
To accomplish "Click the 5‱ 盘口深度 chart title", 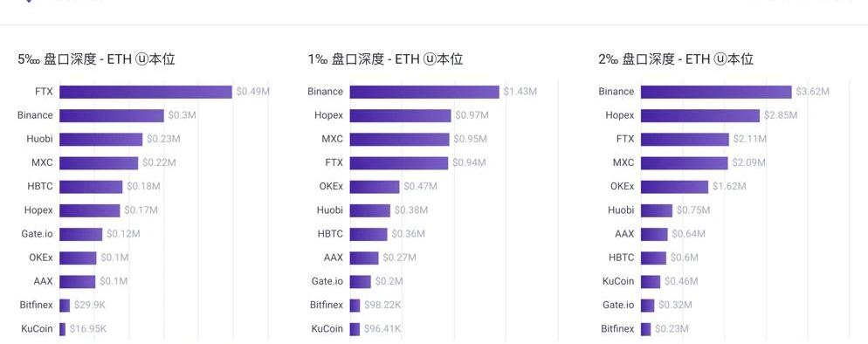I will pyautogui.click(x=96, y=59).
